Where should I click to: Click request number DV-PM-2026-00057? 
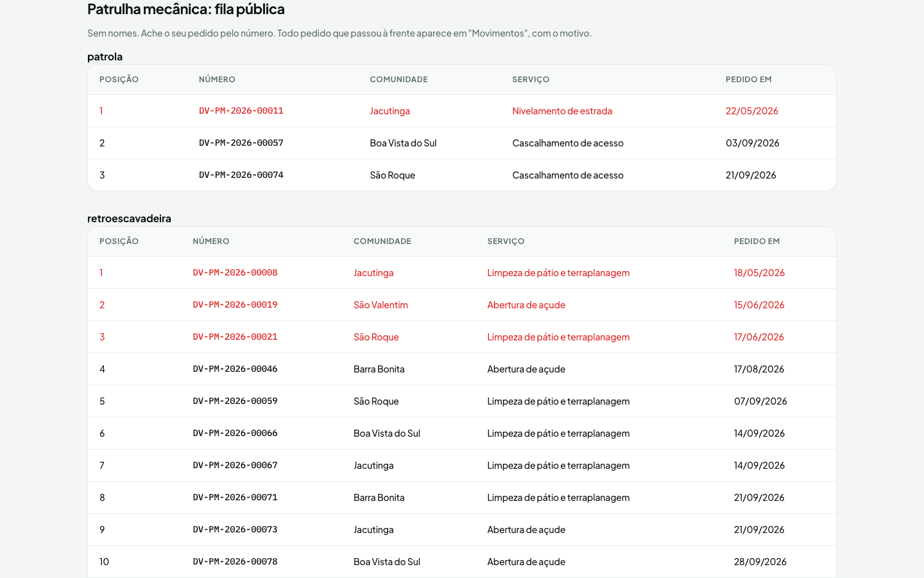241,143
